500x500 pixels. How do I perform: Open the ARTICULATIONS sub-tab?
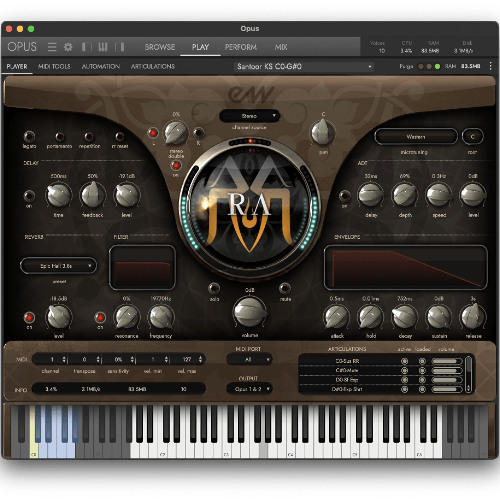tap(153, 66)
